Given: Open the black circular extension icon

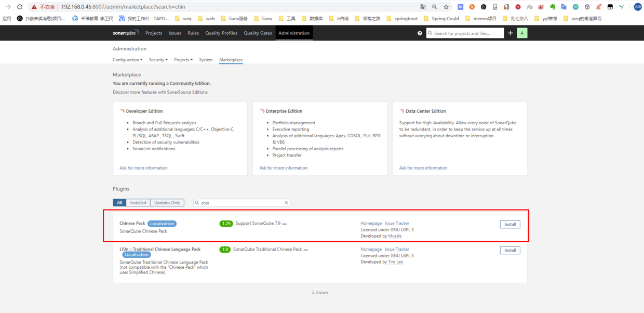Looking at the screenshot, I should click(x=484, y=7).
